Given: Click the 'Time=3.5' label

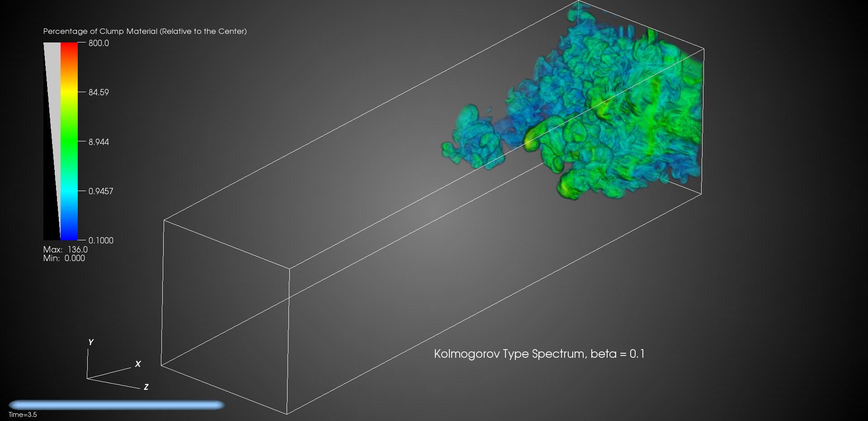Looking at the screenshot, I should coord(23,415).
